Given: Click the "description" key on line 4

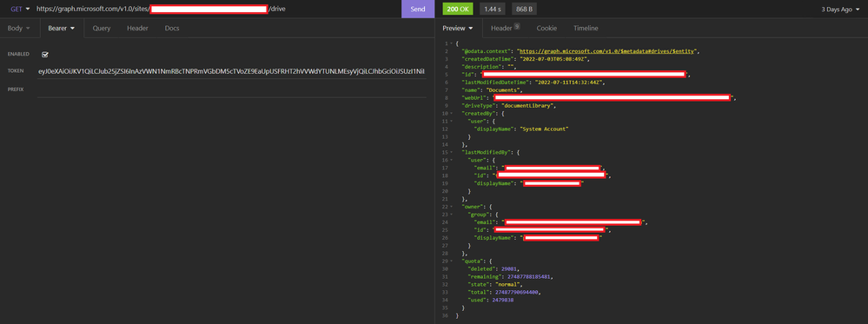Looking at the screenshot, I should pyautogui.click(x=481, y=67).
